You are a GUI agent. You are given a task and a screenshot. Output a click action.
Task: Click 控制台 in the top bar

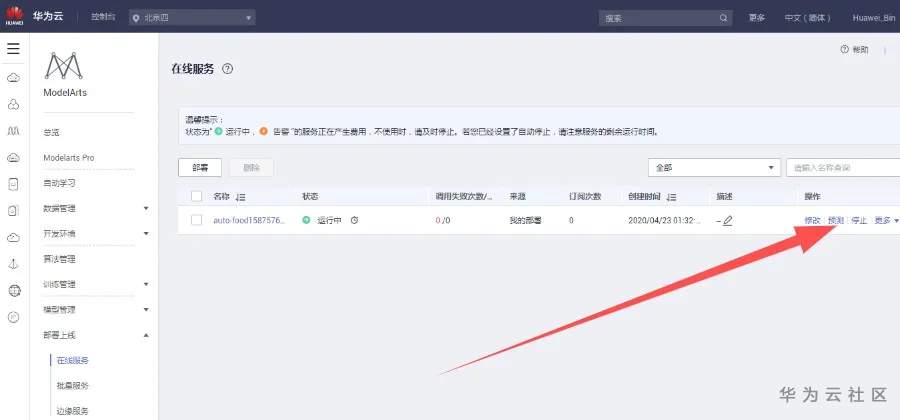(x=103, y=17)
